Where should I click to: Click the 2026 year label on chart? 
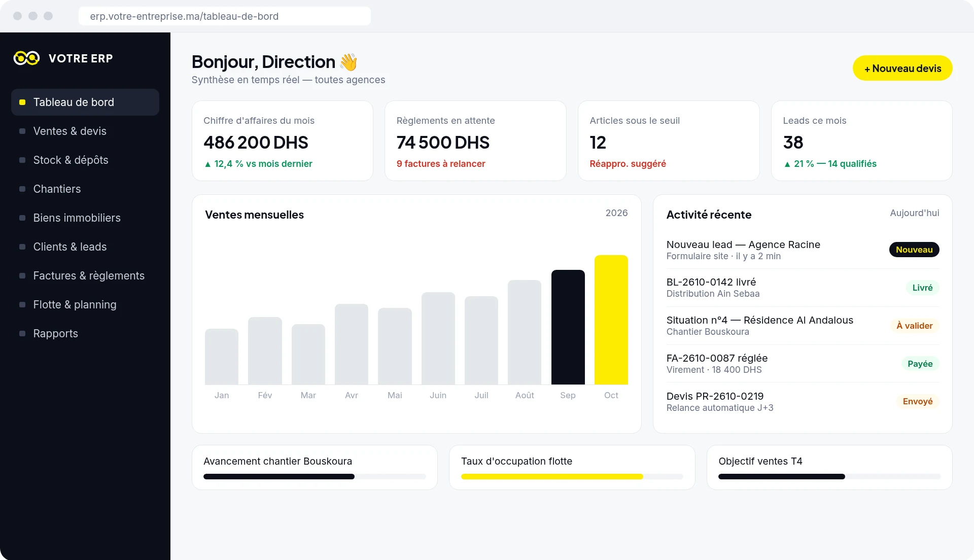(x=616, y=213)
